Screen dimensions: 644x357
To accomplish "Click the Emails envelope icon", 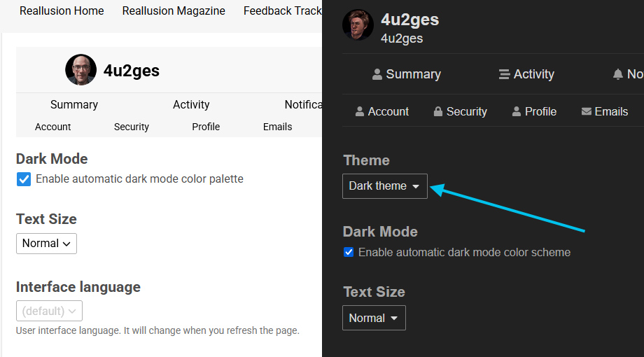I will click(x=587, y=111).
